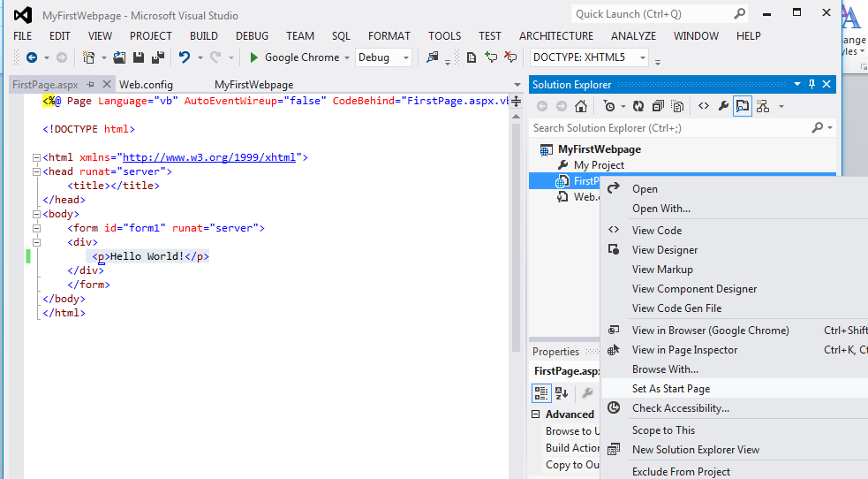Click the Alphabetical sort icon in Properties
The image size is (868, 479).
pos(562,393)
